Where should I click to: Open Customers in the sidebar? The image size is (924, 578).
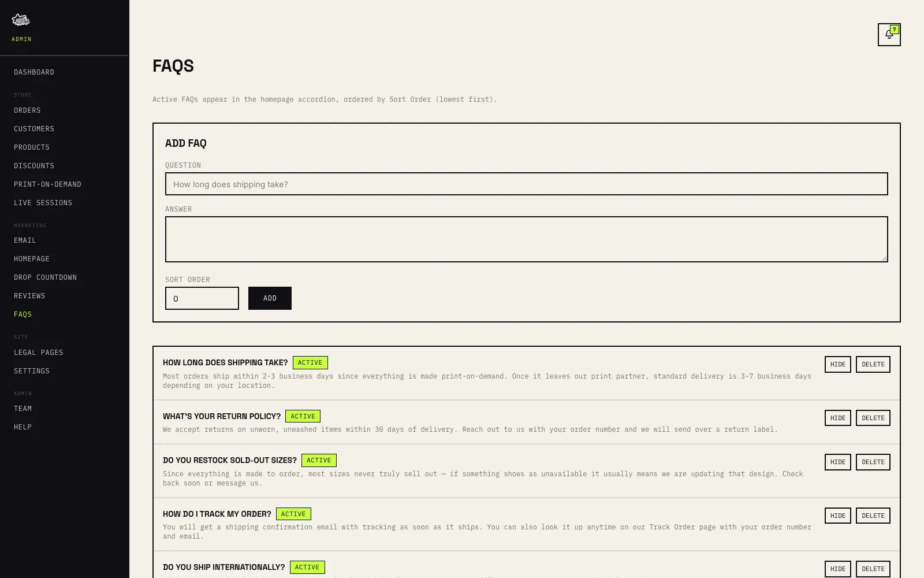34,129
